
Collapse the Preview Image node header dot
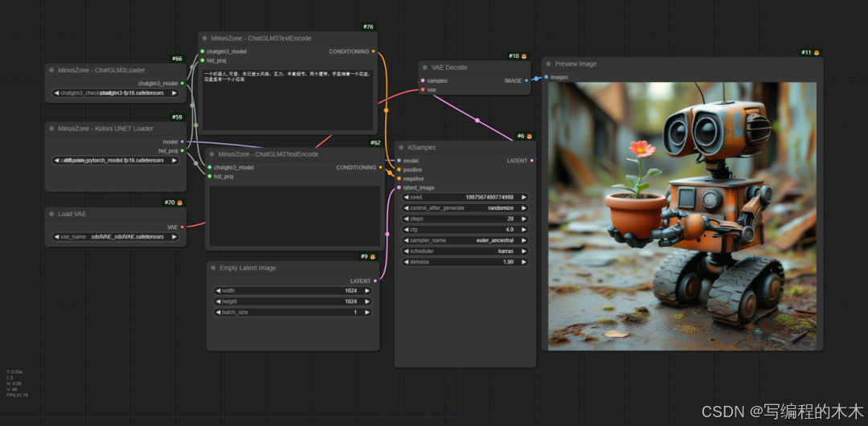[x=549, y=64]
